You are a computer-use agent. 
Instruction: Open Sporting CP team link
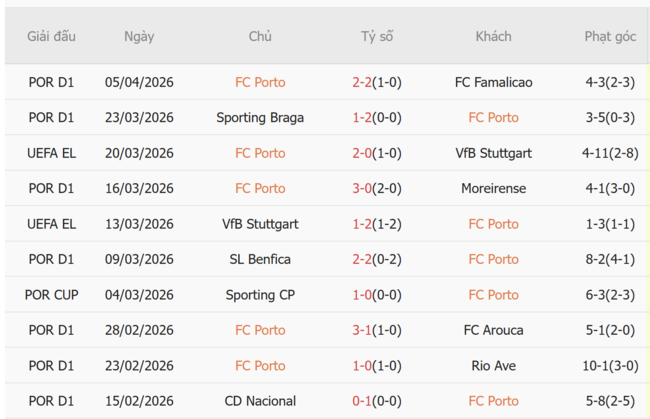pos(260,295)
